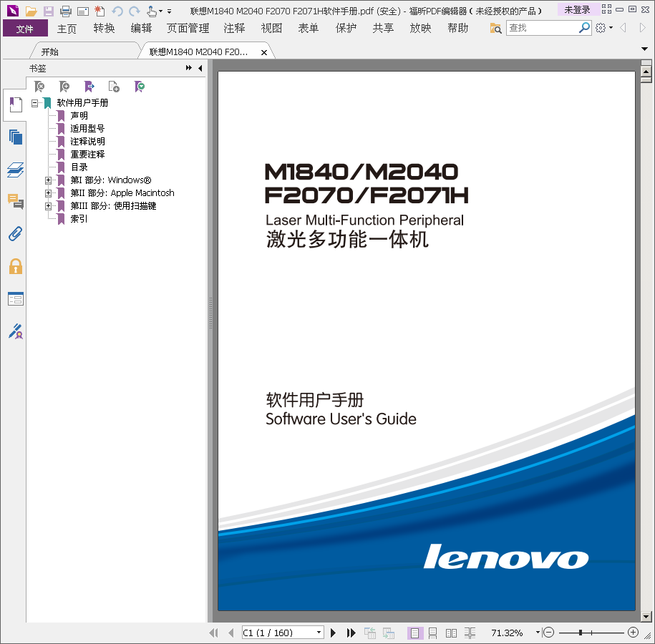Select continuous page view mode

pyautogui.click(x=433, y=633)
